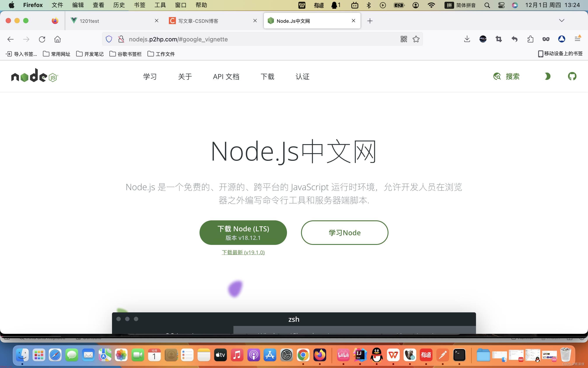Open the 下载 navigation item
Screen dimensions: 588x368
[268, 77]
